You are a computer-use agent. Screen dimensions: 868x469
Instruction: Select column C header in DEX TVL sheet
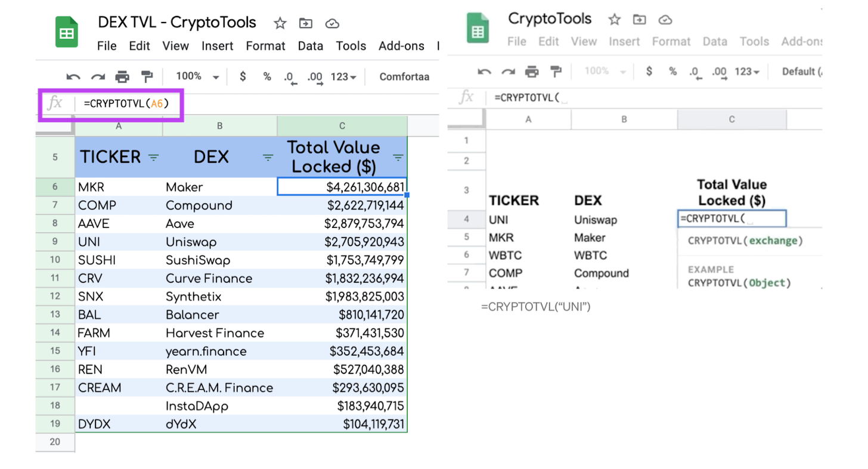tap(342, 126)
